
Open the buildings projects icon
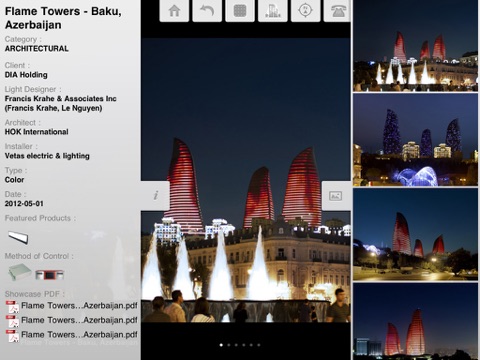pyautogui.click(x=273, y=11)
